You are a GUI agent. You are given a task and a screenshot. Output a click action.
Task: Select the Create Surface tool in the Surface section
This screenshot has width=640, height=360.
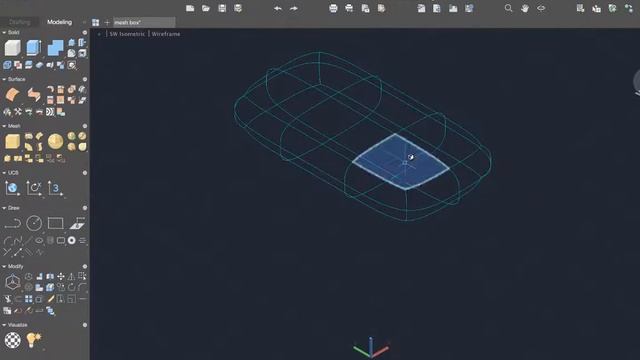tap(12, 95)
